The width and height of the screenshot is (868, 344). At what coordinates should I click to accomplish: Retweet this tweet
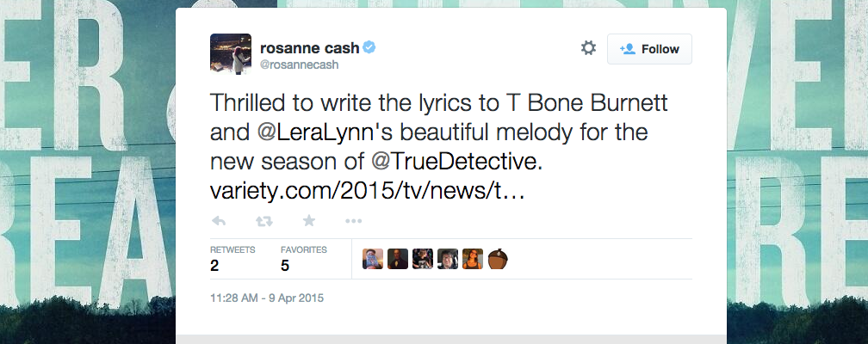tap(263, 221)
